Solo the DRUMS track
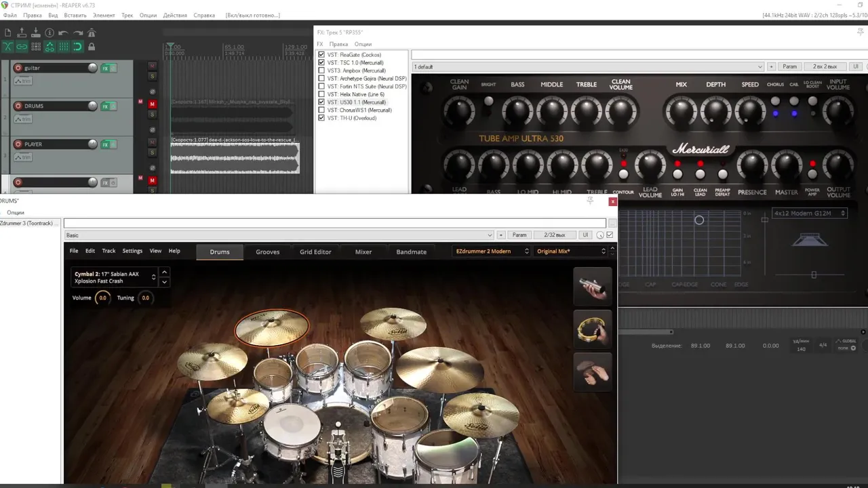Screen dimensions: 868x488 click(x=152, y=114)
